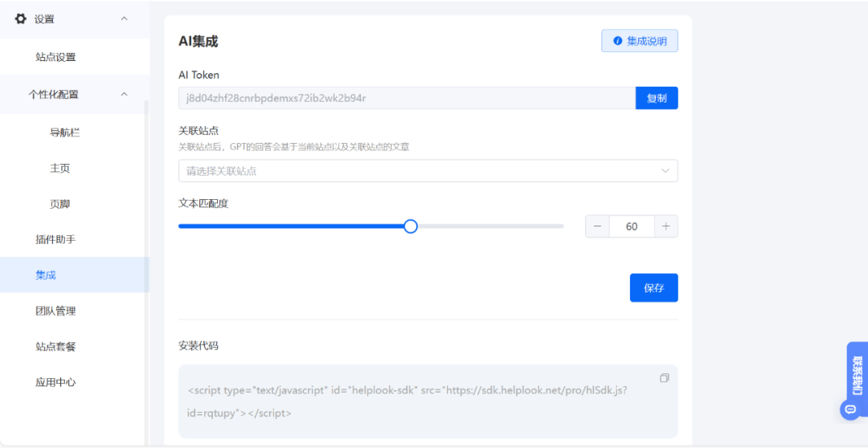The image size is (868, 448).
Task: Decrease 文本匹配度 with the minus button
Action: 597,226
